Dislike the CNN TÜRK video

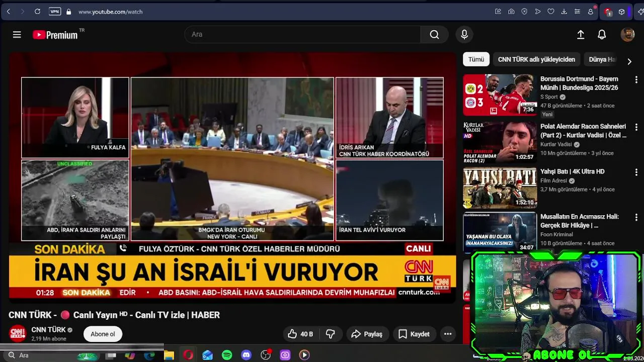point(331,334)
